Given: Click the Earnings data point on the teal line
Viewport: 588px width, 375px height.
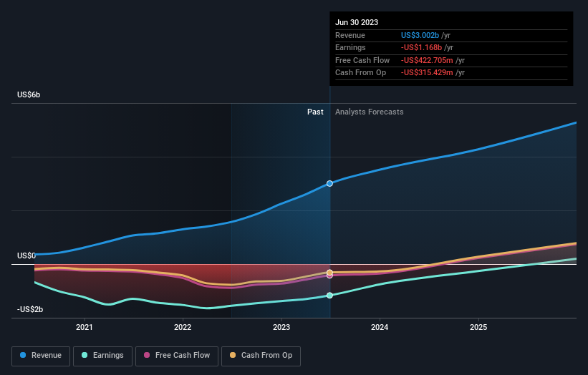Looking at the screenshot, I should tap(329, 295).
